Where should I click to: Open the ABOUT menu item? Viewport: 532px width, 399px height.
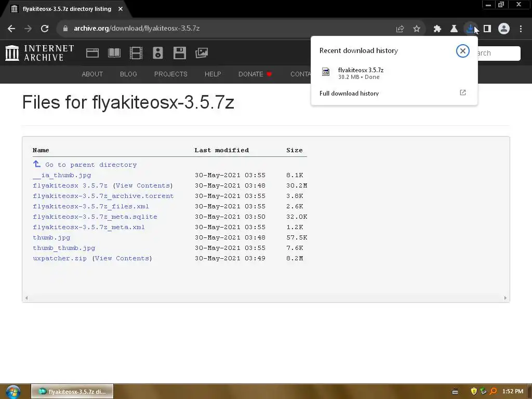click(92, 74)
